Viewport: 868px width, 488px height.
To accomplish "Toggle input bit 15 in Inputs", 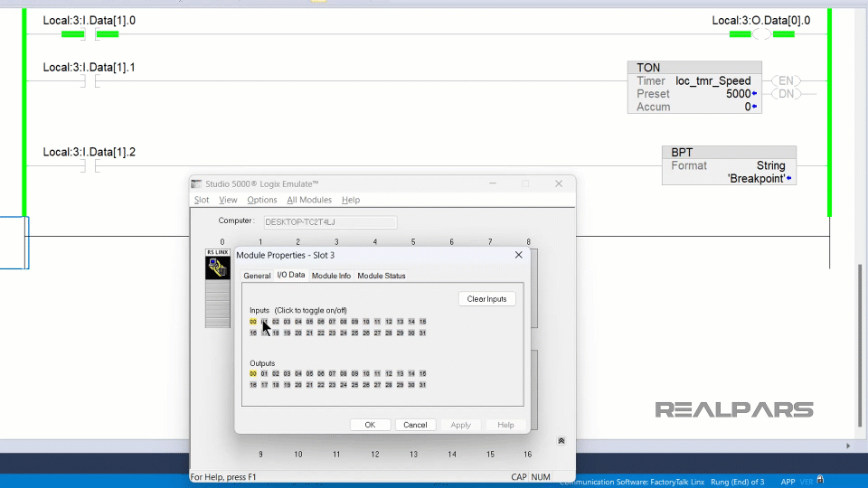I will (422, 322).
